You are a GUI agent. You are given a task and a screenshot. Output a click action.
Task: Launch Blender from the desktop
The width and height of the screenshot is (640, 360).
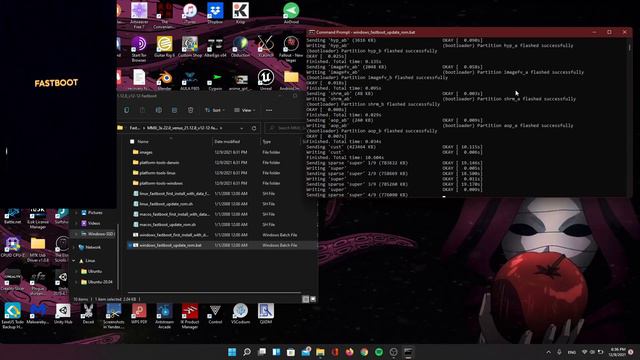pos(164,80)
